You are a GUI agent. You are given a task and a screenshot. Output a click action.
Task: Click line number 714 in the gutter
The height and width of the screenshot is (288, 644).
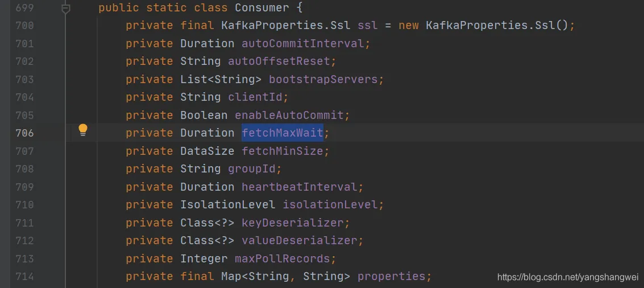point(24,277)
